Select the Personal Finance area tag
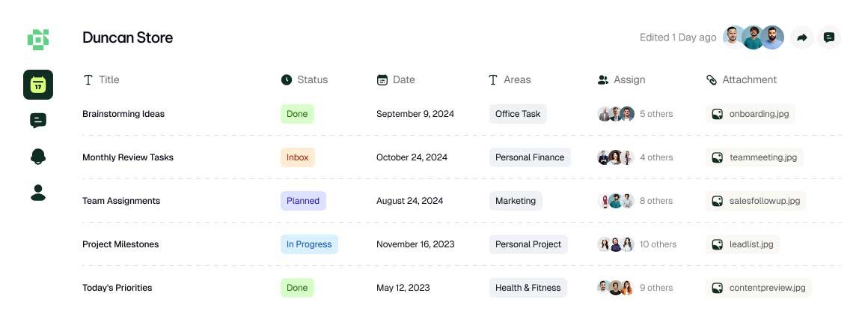This screenshot has width=868, height=311. coord(530,157)
